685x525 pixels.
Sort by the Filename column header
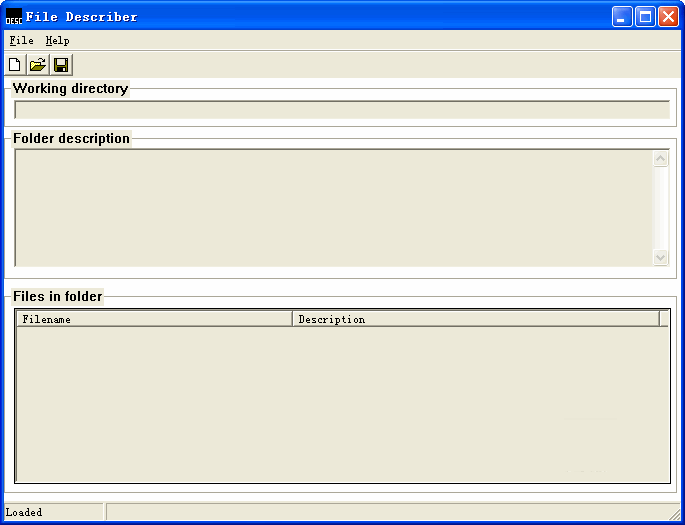[154, 319]
